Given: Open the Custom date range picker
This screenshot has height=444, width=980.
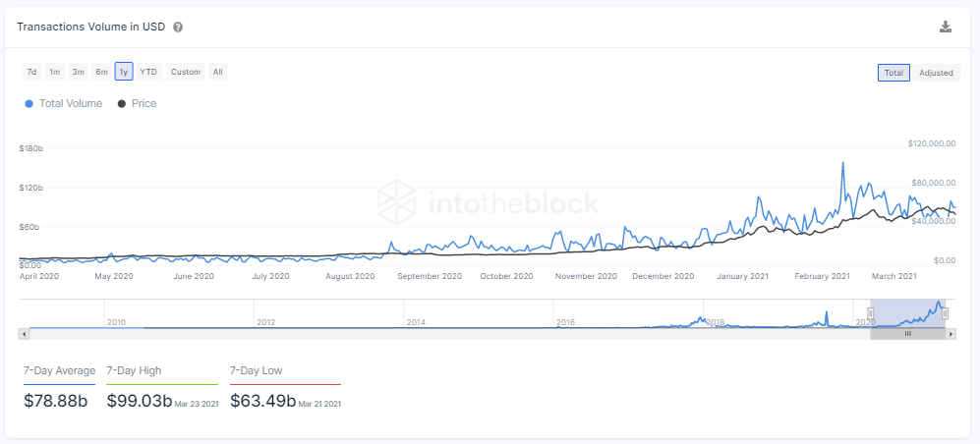Looking at the screenshot, I should click(x=185, y=72).
